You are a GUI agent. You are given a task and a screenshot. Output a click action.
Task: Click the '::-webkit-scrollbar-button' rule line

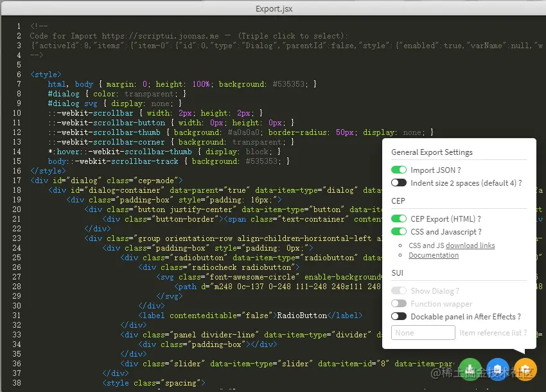click(171, 123)
